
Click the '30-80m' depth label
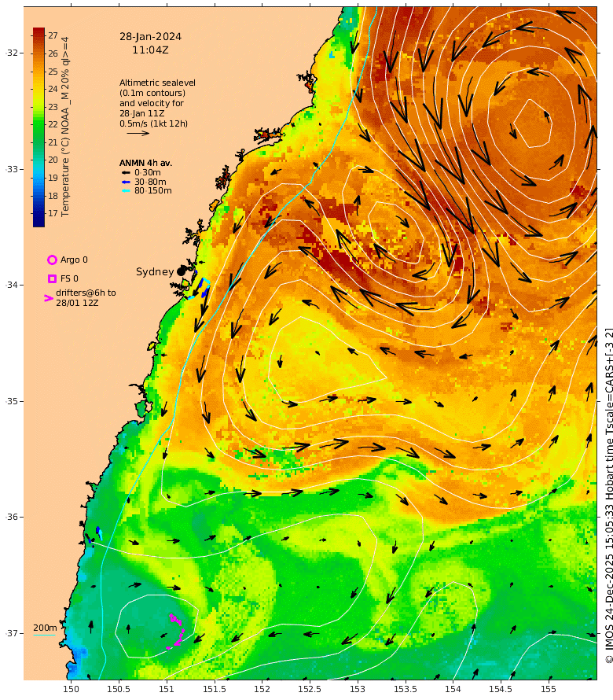pos(150,182)
